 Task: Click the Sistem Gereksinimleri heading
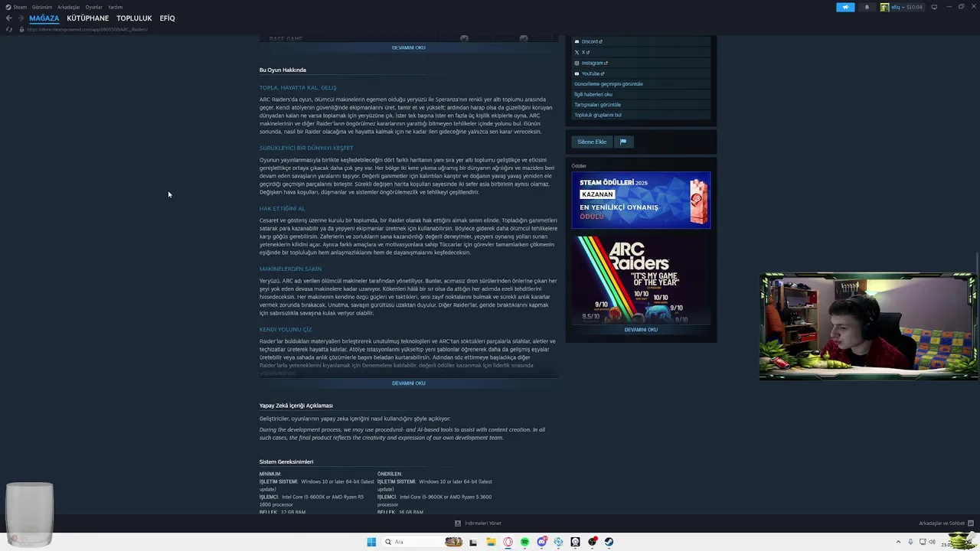click(286, 461)
